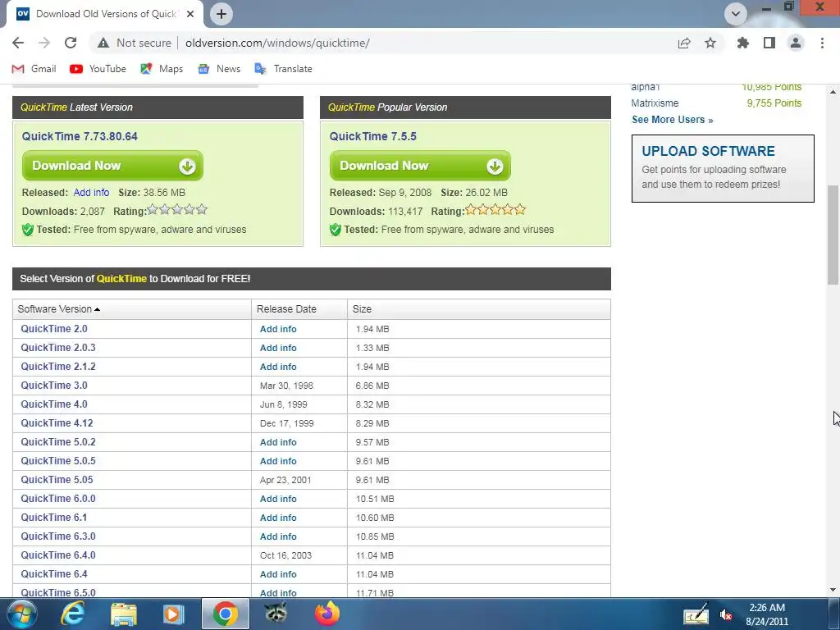
Task: Click Add info next to Released in Latest Version
Action: (91, 192)
